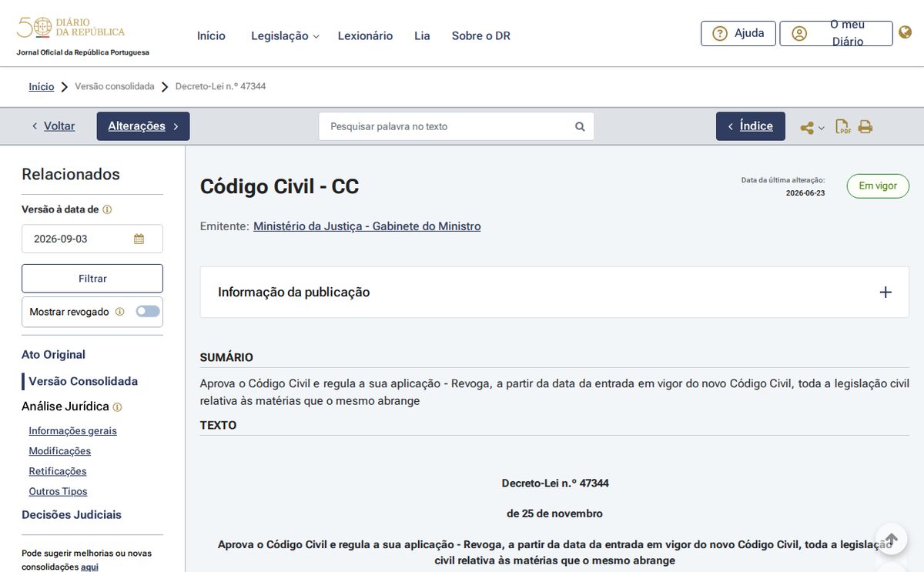Click the date 2026-06-23 text
The image size is (924, 572).
805,193
